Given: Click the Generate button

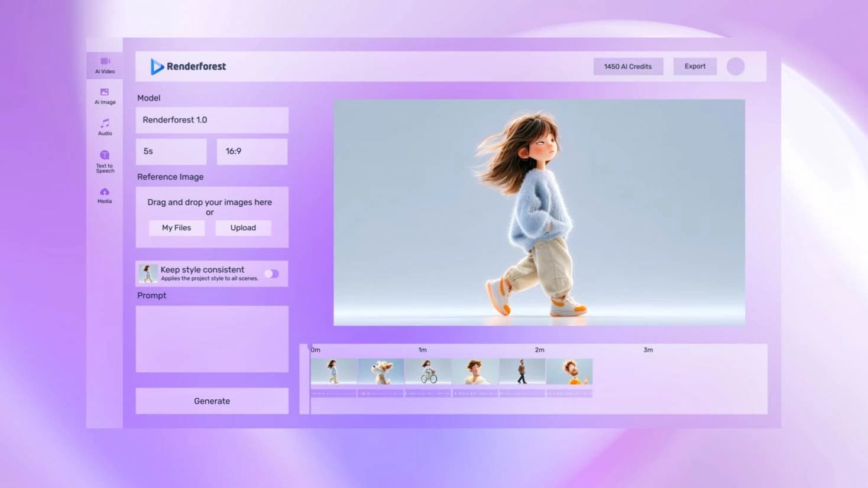Looking at the screenshot, I should point(212,401).
